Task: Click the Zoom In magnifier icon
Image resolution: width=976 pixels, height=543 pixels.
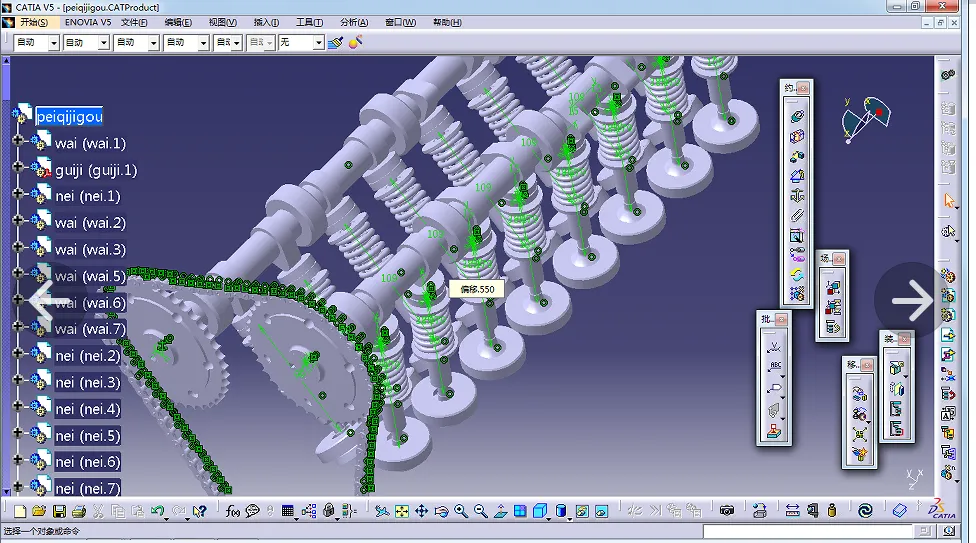Action: [461, 511]
